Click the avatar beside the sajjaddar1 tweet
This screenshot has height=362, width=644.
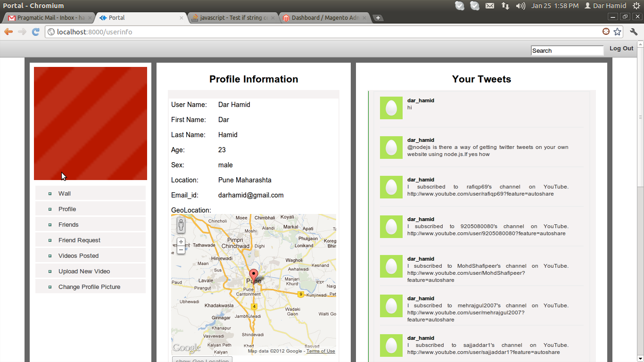[391, 346]
